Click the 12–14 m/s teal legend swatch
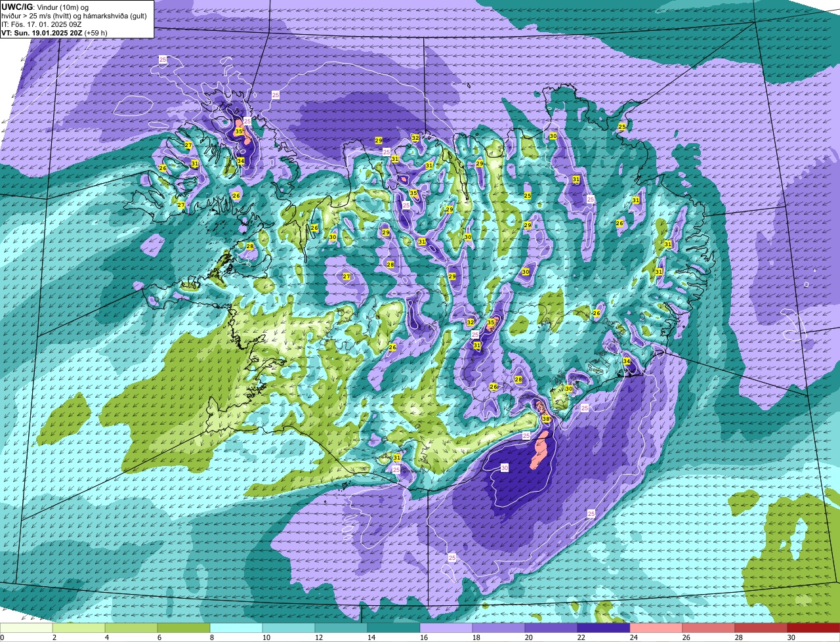 pos(341,628)
